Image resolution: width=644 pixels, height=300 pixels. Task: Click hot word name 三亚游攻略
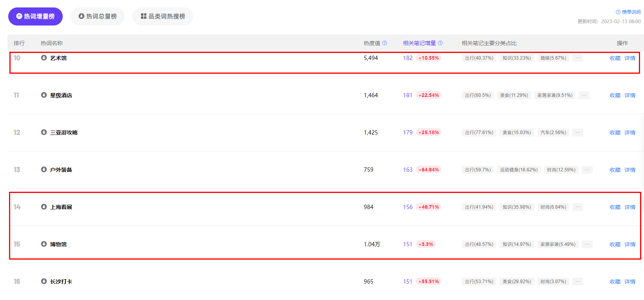point(64,133)
